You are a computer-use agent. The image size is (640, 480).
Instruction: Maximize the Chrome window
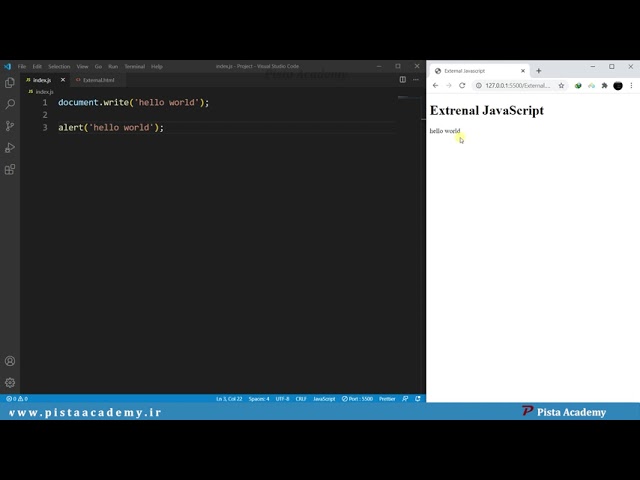point(611,67)
